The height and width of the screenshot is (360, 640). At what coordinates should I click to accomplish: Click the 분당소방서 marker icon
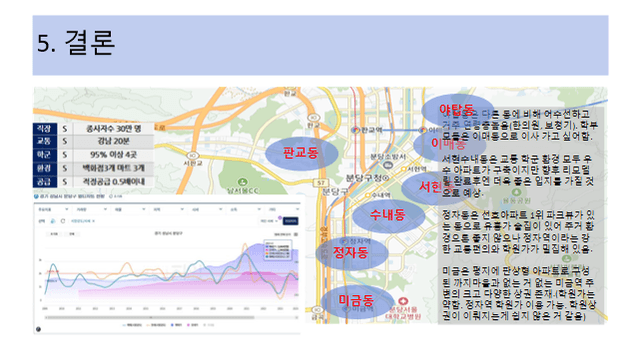pos(388,165)
